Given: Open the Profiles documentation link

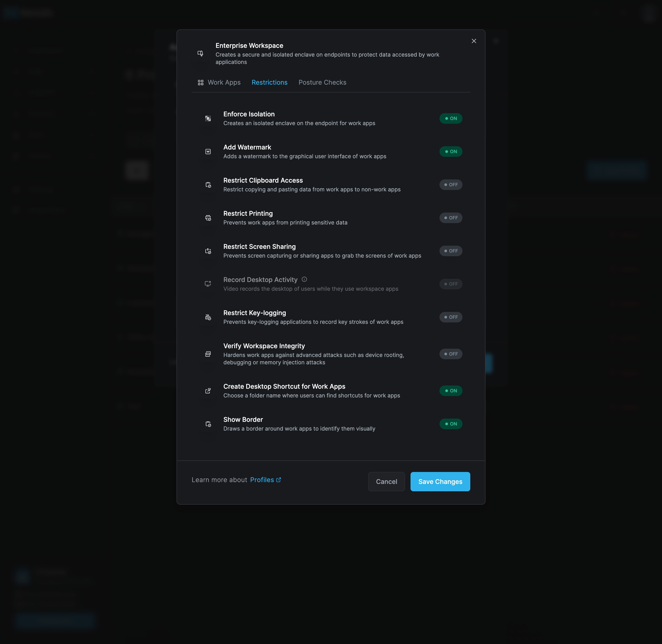Looking at the screenshot, I should click(265, 480).
